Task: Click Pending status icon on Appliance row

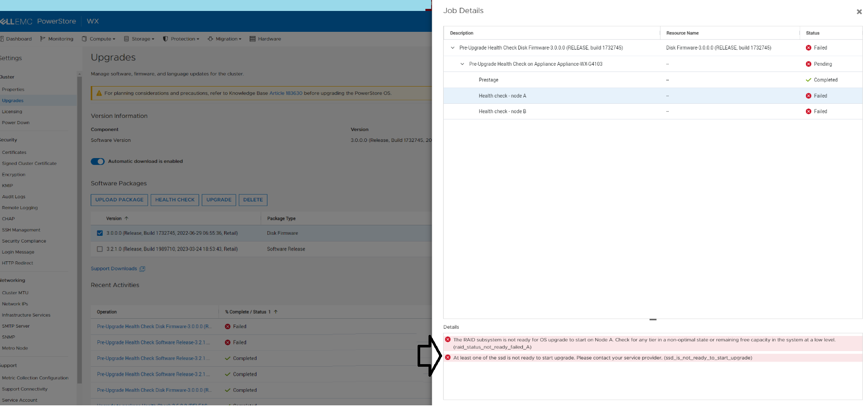Action: 809,64
